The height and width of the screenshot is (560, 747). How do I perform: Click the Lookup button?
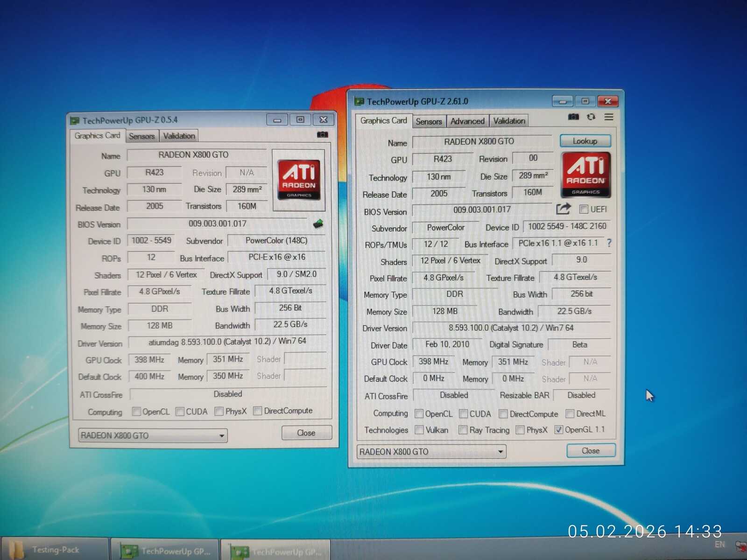click(x=585, y=141)
